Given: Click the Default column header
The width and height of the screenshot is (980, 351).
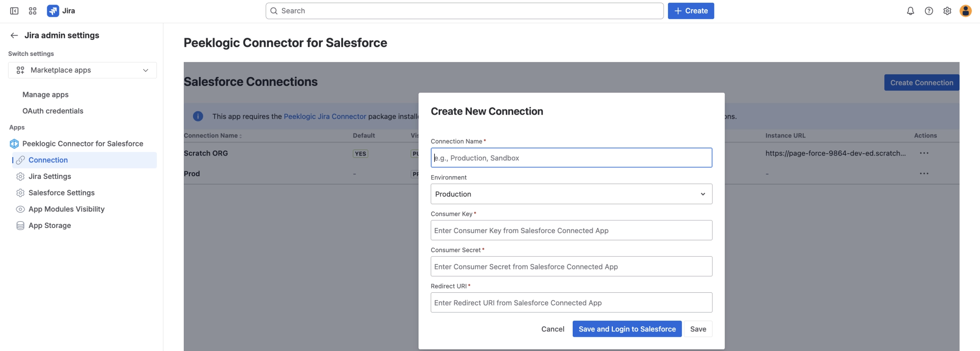Looking at the screenshot, I should [x=364, y=136].
